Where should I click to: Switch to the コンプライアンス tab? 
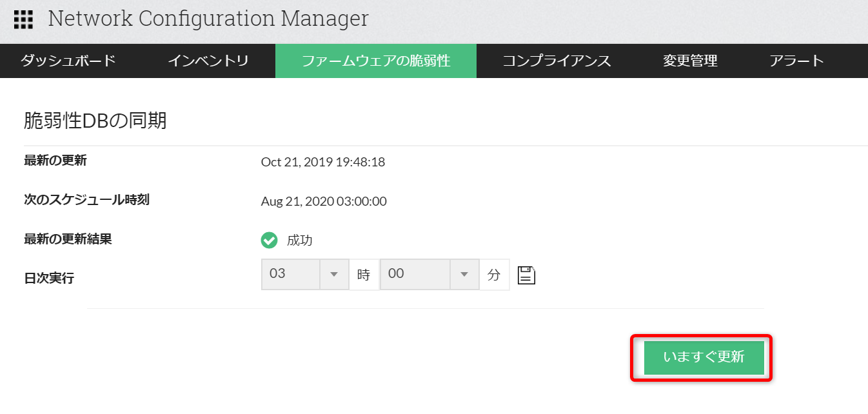(557, 61)
